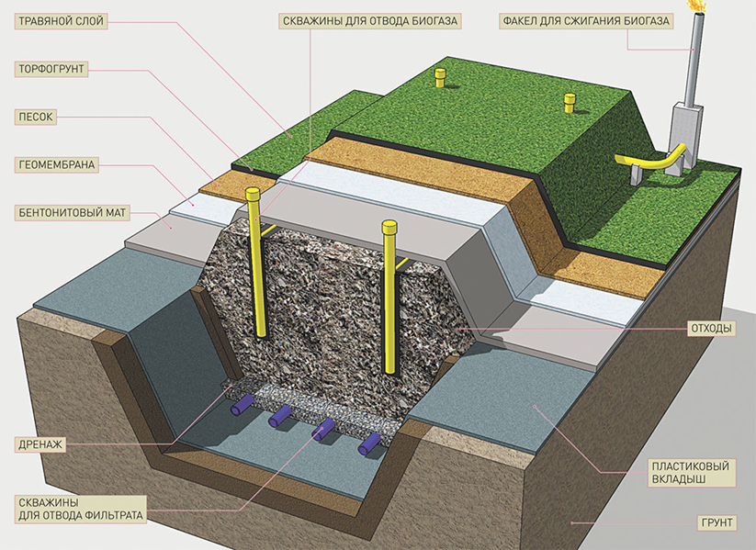Click the label 'ТРАВЯНОЙ СЛОЙ'
The height and width of the screenshot is (550, 756).
coord(62,22)
